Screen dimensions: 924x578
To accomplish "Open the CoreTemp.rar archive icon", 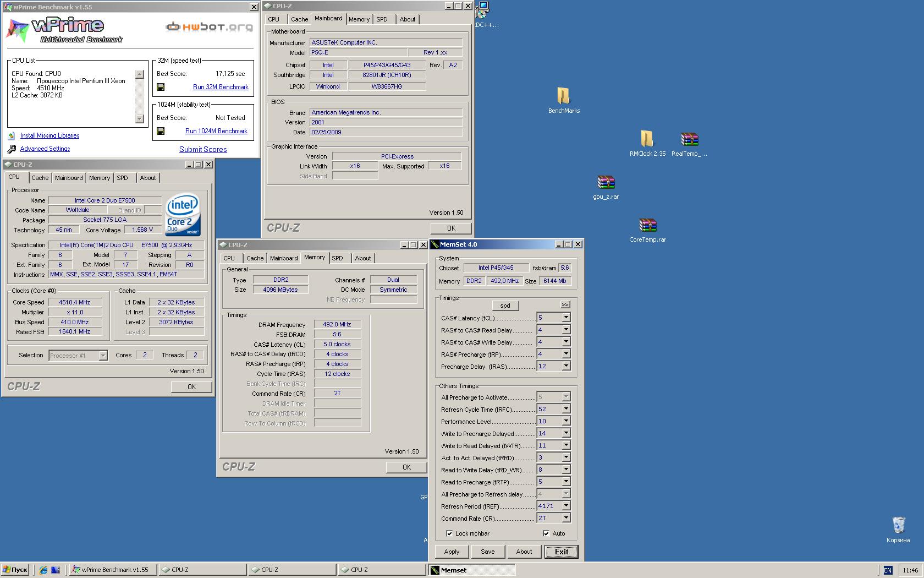I will point(647,225).
